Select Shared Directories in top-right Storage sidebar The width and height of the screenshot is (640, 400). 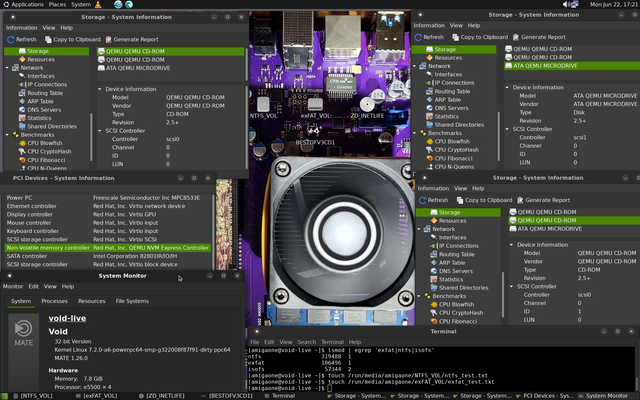pyautogui.click(x=459, y=125)
